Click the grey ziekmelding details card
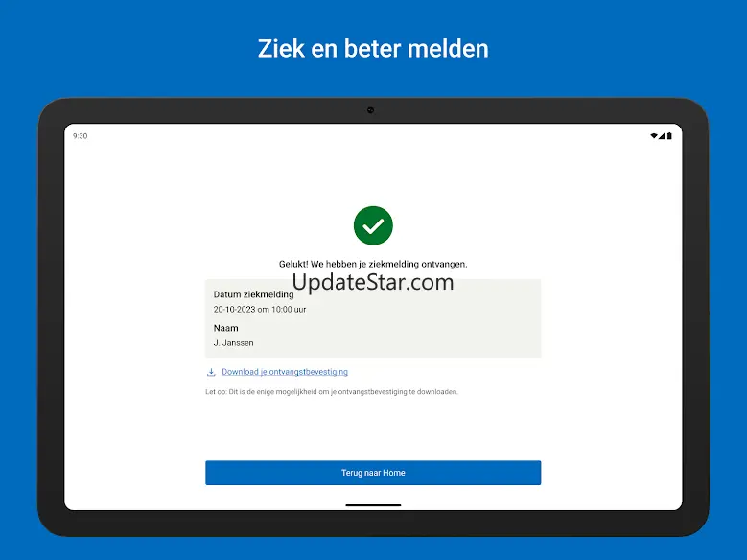The height and width of the screenshot is (560, 747). coord(373,318)
